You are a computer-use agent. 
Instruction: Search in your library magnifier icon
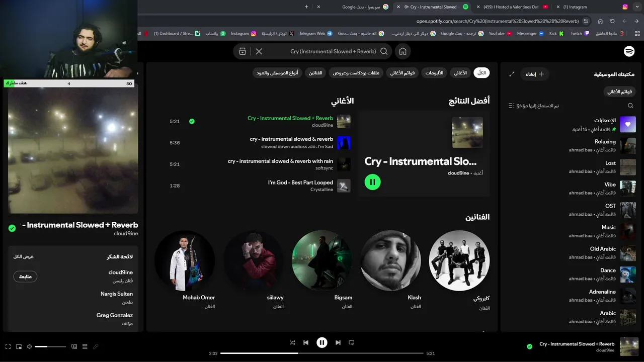click(x=630, y=106)
